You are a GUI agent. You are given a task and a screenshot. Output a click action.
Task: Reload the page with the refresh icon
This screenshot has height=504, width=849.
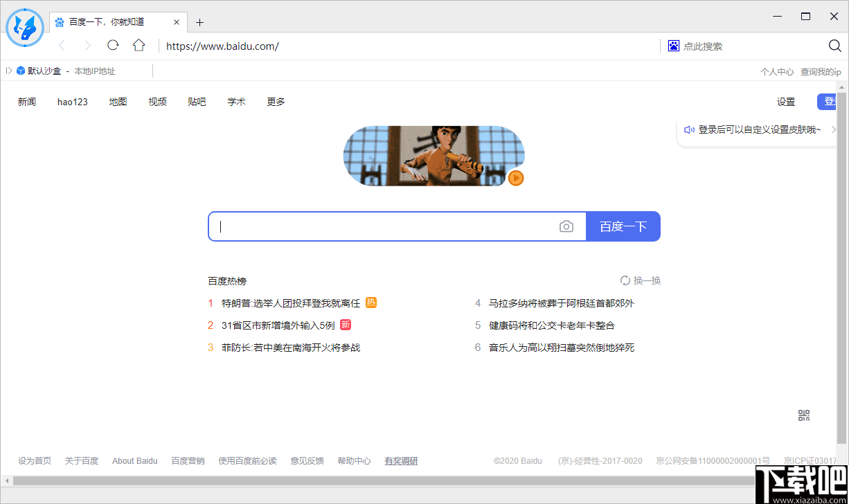coord(113,45)
